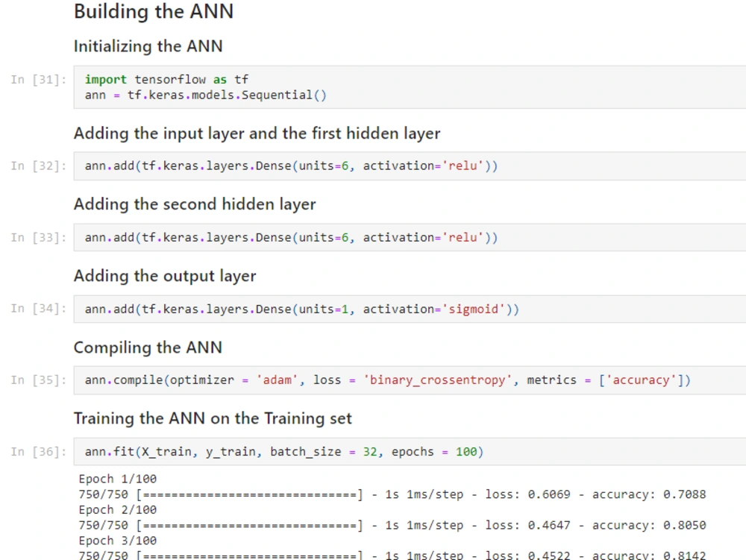Click the 'Initializing the ANN' heading
Image resolution: width=746 pixels, height=560 pixels.
point(148,46)
